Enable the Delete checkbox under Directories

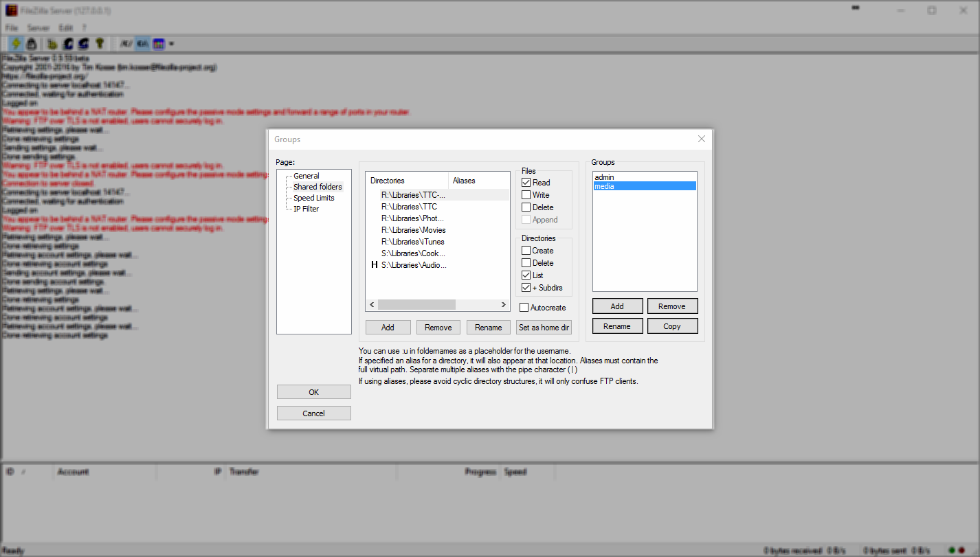(526, 263)
